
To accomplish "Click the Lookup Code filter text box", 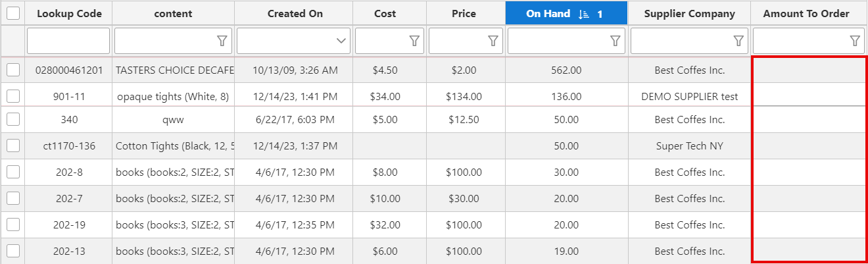I will point(68,41).
